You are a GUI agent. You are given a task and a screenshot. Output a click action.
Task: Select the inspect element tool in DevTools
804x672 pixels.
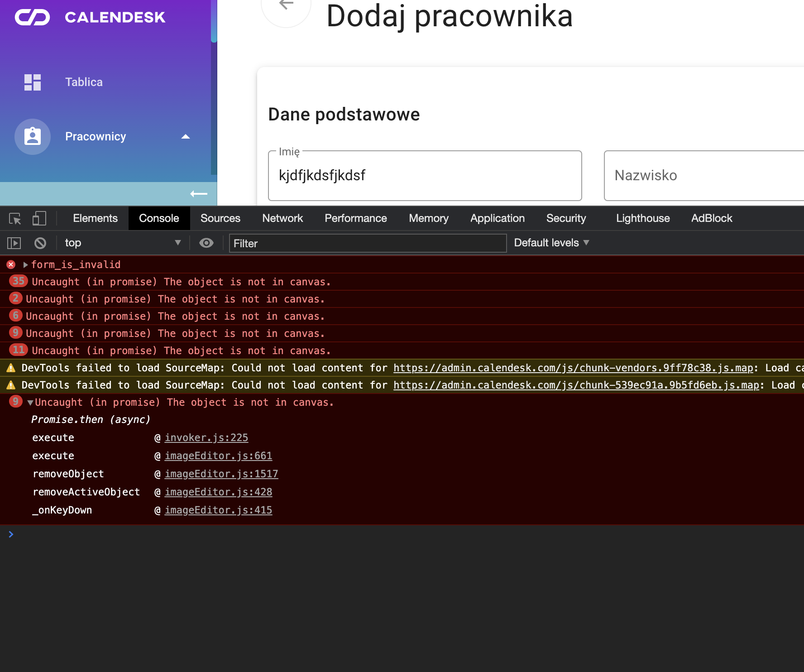(15, 218)
